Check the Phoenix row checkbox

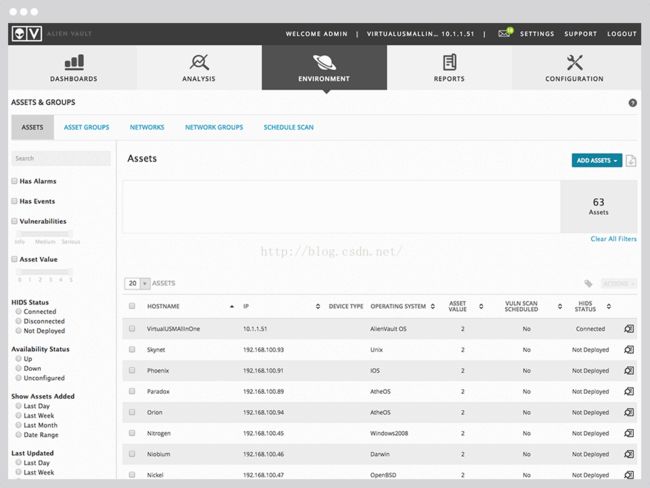[x=132, y=370]
